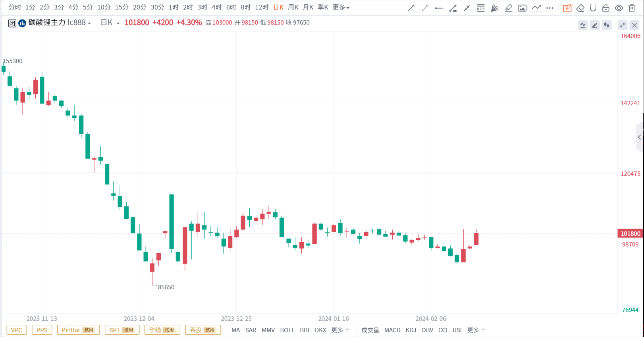The height and width of the screenshot is (337, 644).
Task: Show the RSI sub-chart
Action: pyautogui.click(x=457, y=330)
